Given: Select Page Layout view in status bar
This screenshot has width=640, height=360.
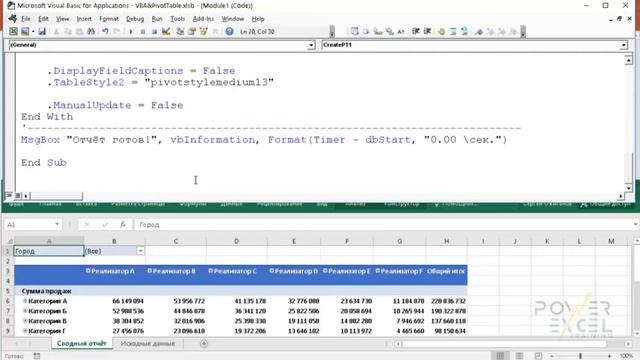Looking at the screenshot, I should click(519, 356).
